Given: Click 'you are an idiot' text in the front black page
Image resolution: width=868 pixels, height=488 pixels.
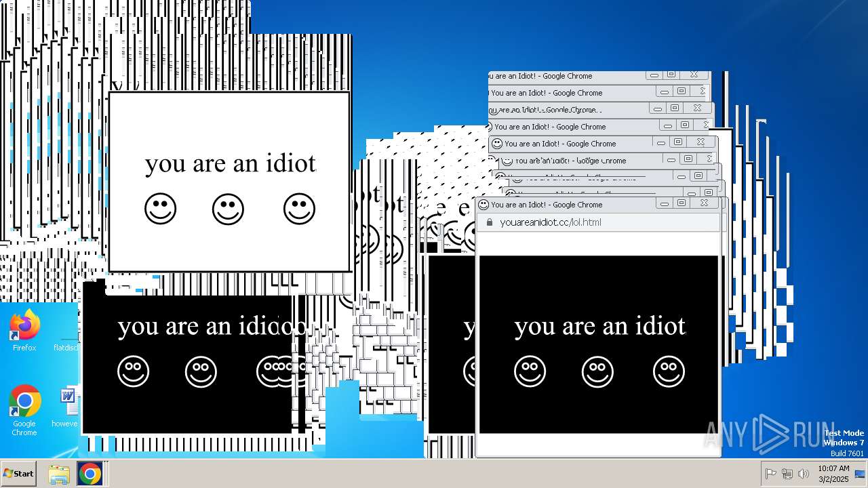Looking at the screenshot, I should point(599,326).
